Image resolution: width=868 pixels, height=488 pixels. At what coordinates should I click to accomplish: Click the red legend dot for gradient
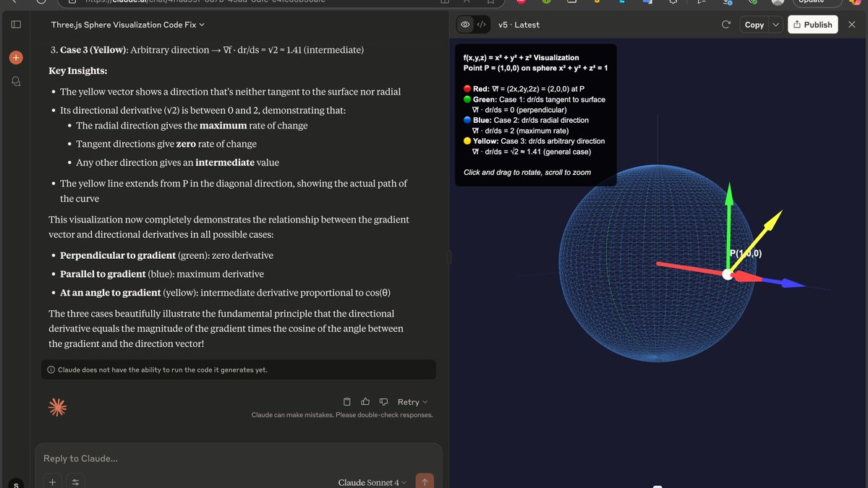(x=467, y=89)
